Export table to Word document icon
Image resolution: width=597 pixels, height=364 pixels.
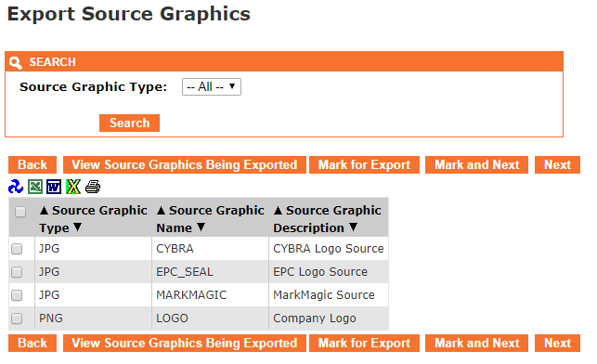coord(54,187)
